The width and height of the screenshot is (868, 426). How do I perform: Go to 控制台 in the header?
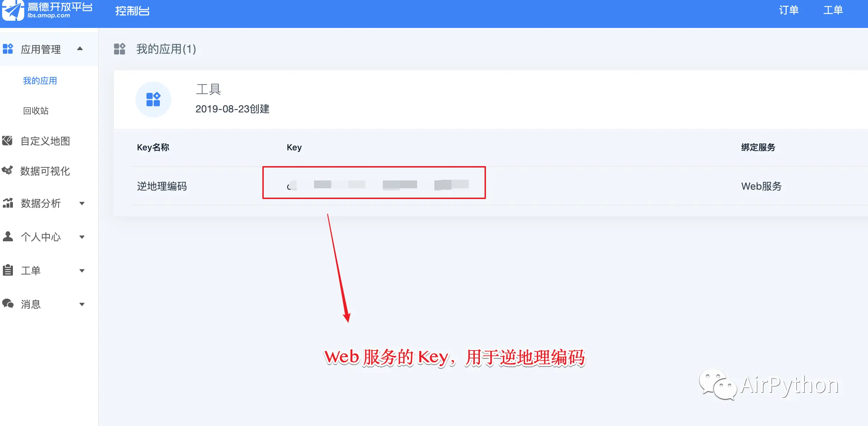point(132,11)
